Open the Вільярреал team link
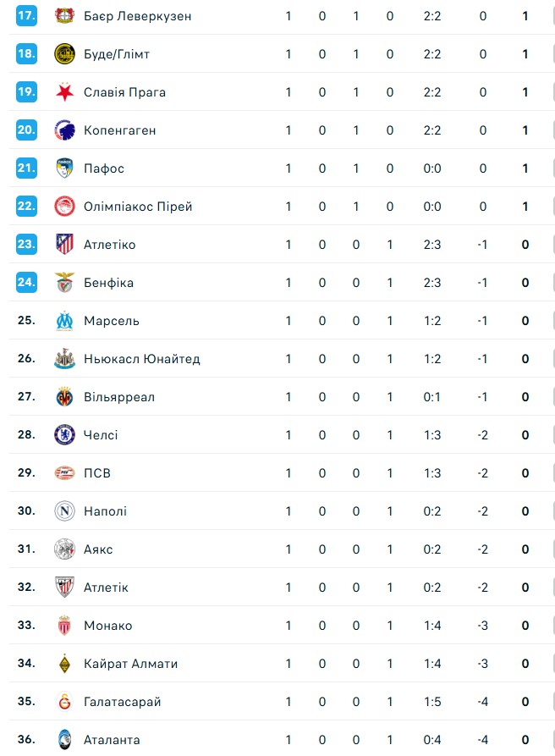Screen dimensions: 555x756 118,397
